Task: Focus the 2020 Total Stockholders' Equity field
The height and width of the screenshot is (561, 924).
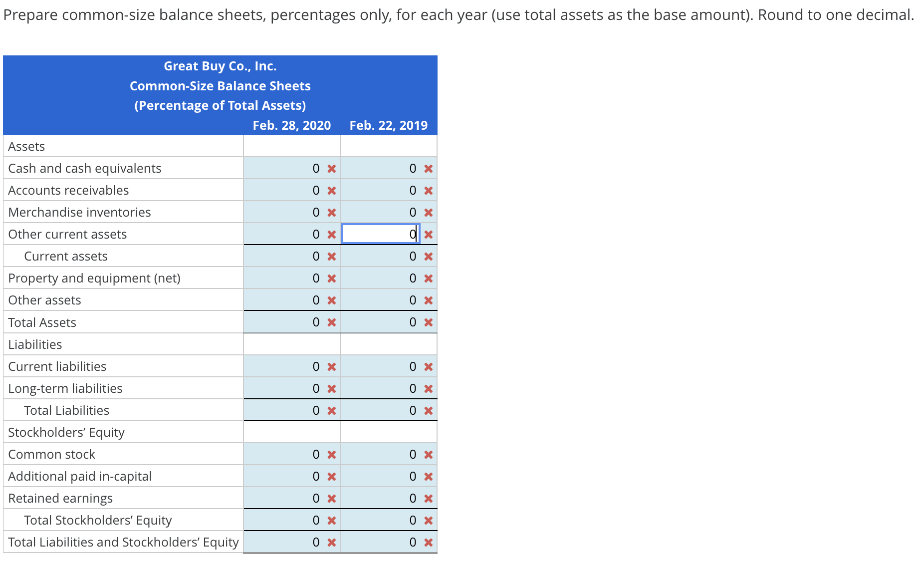Action: [283, 520]
